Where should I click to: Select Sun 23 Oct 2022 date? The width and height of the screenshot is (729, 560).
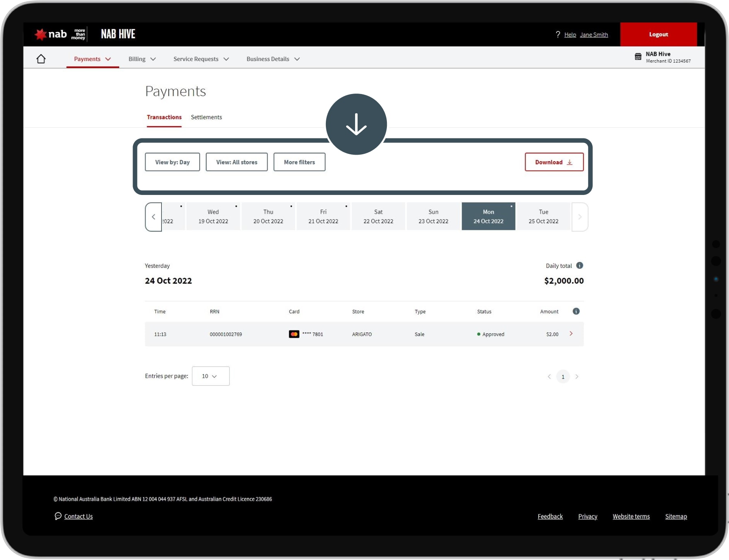click(433, 217)
